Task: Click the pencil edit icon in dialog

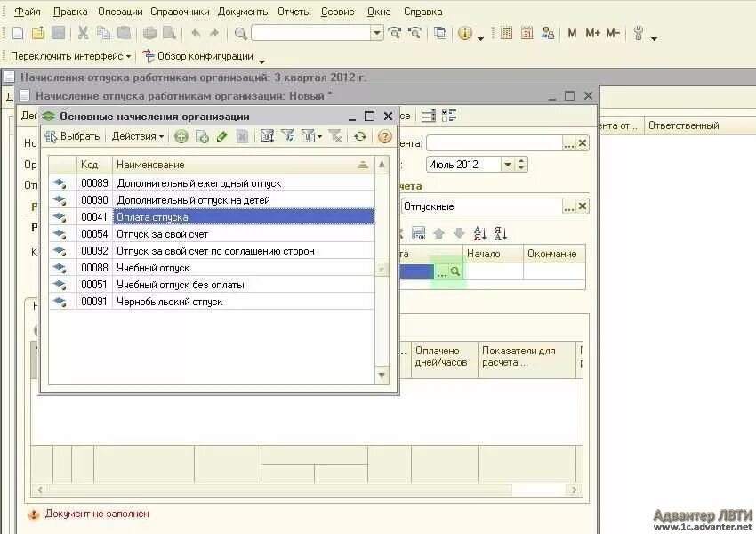Action: pyautogui.click(x=221, y=137)
